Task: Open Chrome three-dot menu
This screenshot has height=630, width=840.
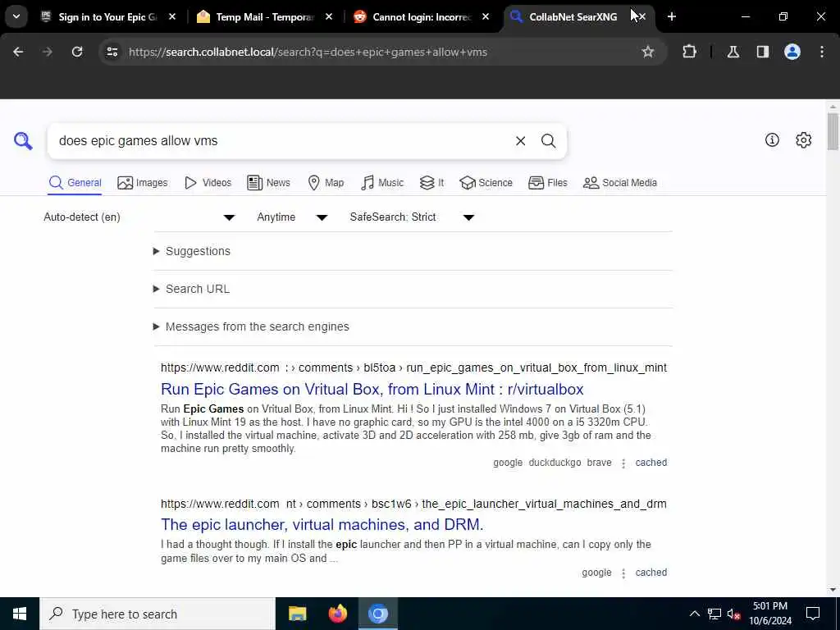Action: [x=822, y=52]
